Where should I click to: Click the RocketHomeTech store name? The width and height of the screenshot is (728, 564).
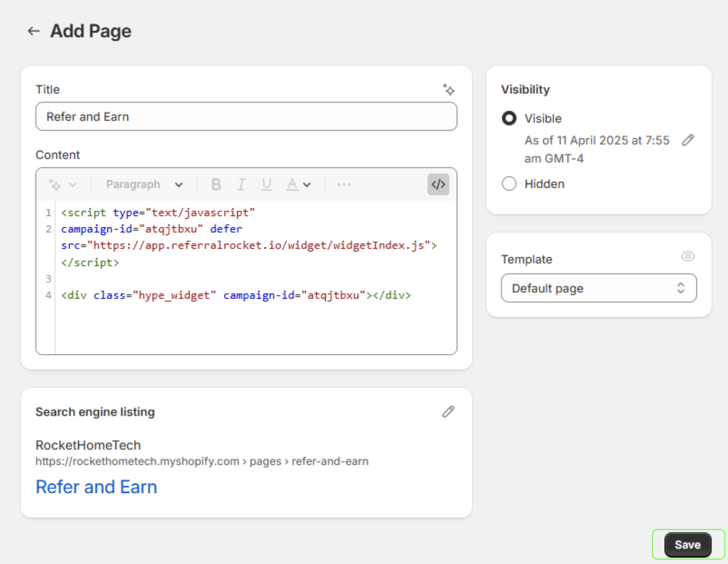[88, 445]
